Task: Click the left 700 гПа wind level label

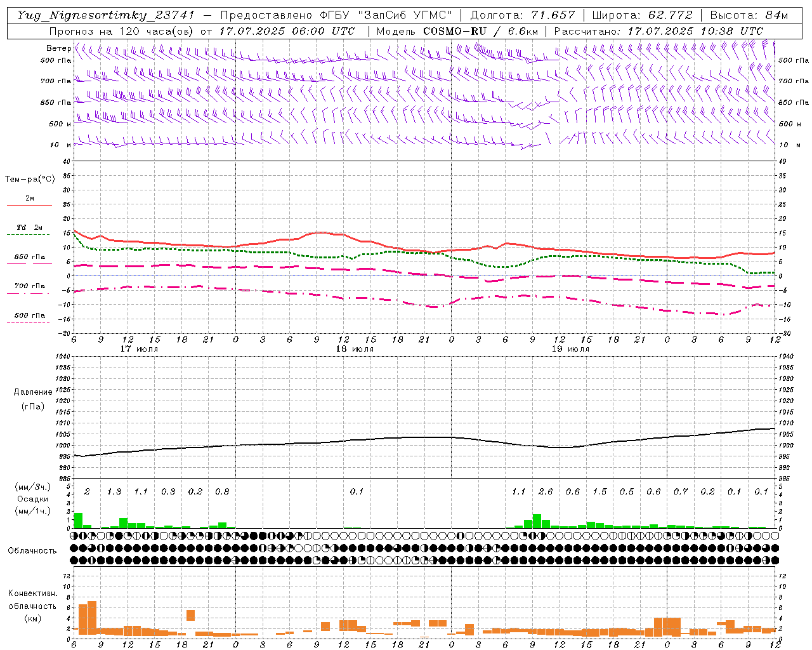Action: pyautogui.click(x=56, y=81)
